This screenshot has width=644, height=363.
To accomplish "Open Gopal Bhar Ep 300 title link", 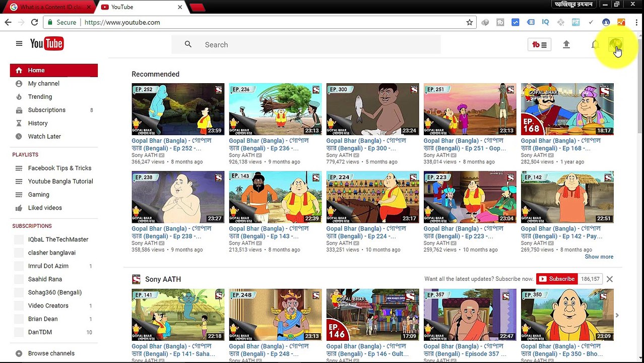I will [x=366, y=144].
